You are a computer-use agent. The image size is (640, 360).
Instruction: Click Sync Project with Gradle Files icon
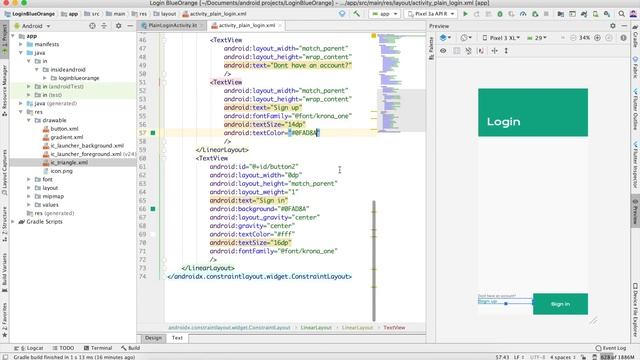[x=584, y=14]
